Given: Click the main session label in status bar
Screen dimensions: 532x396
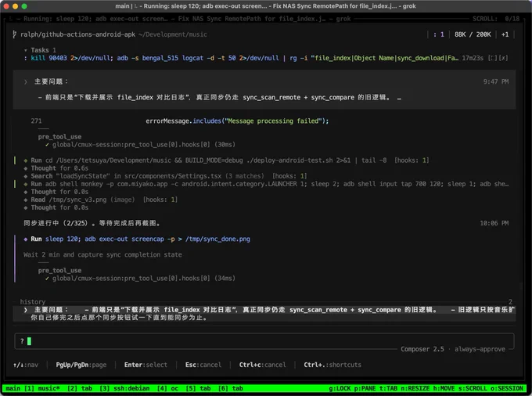Looking at the screenshot, I should [x=13, y=388].
